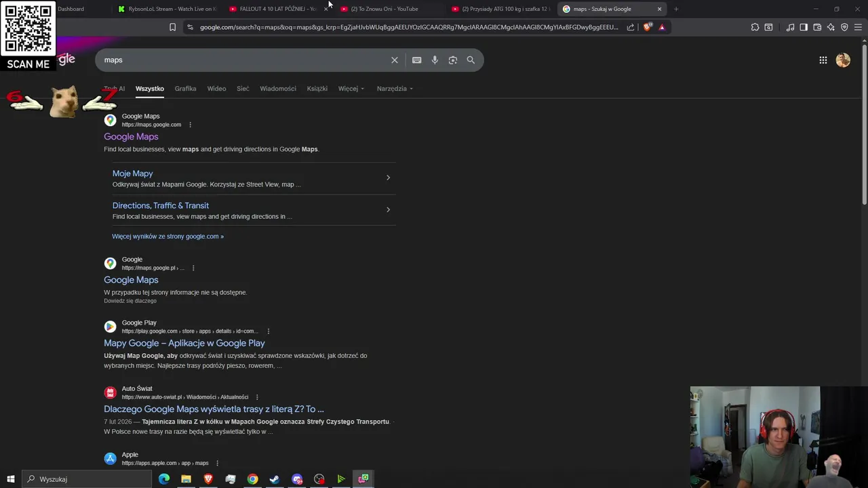The height and width of the screenshot is (488, 868).
Task: Expand the Narzędzia dropdown
Action: coord(395,89)
